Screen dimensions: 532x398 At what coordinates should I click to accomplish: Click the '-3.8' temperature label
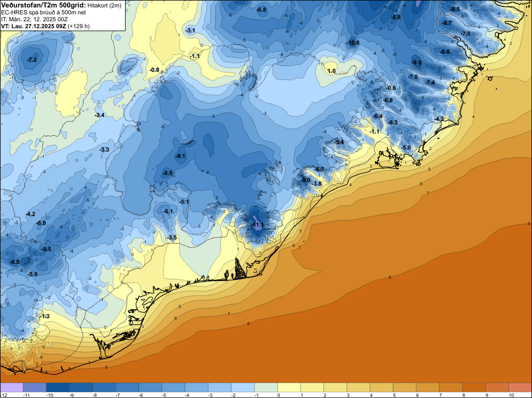coord(317,184)
